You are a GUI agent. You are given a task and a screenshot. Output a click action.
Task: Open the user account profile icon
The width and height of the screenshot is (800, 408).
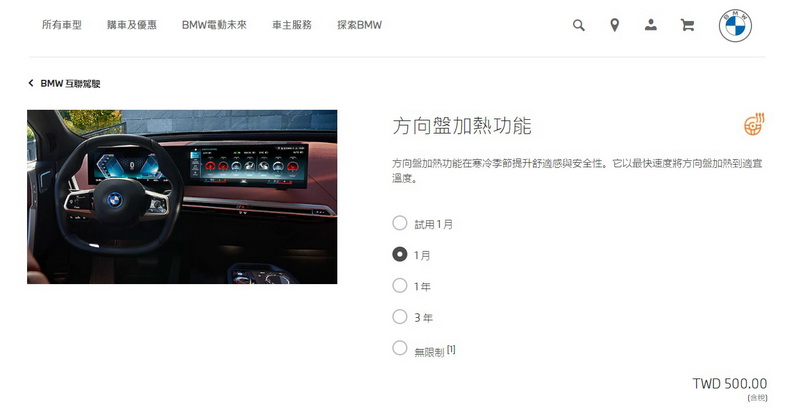651,25
